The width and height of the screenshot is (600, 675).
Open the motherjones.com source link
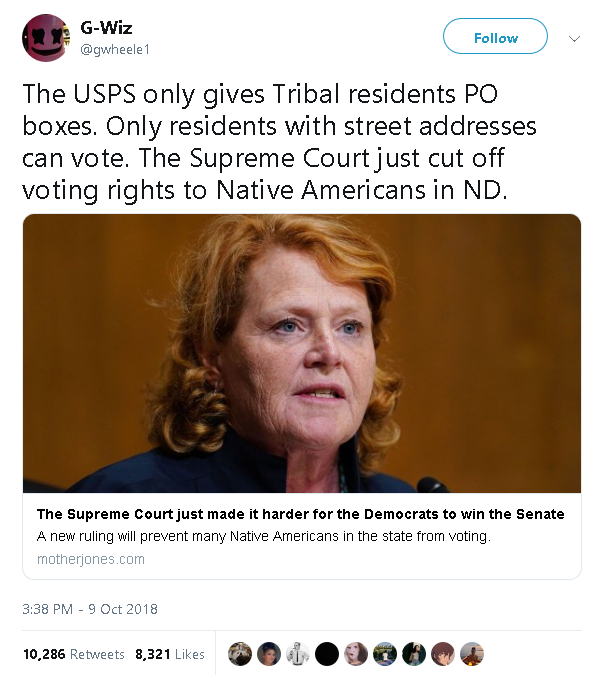point(91,559)
